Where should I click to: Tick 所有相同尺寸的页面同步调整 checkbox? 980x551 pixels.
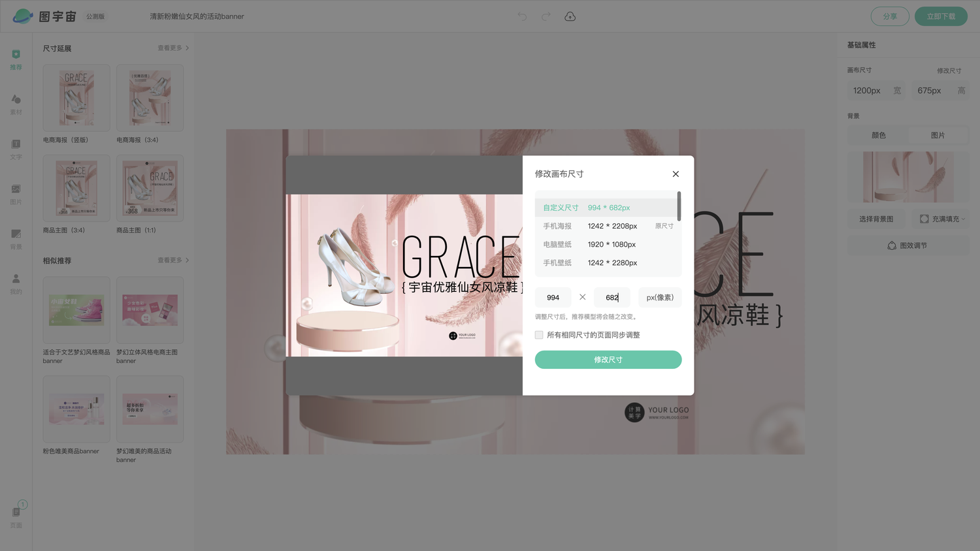pyautogui.click(x=539, y=335)
